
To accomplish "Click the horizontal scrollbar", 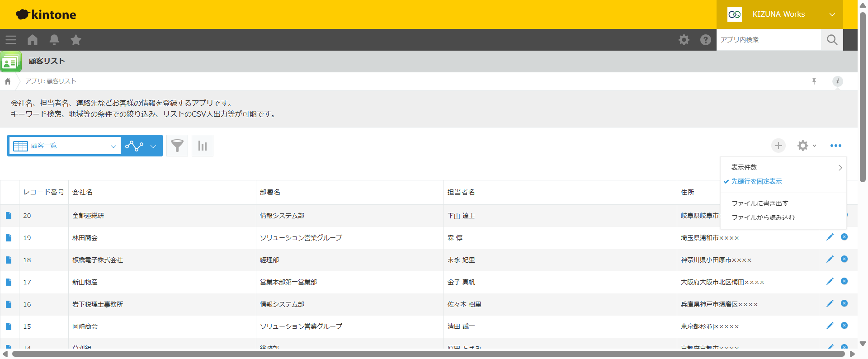I will [x=428, y=354].
